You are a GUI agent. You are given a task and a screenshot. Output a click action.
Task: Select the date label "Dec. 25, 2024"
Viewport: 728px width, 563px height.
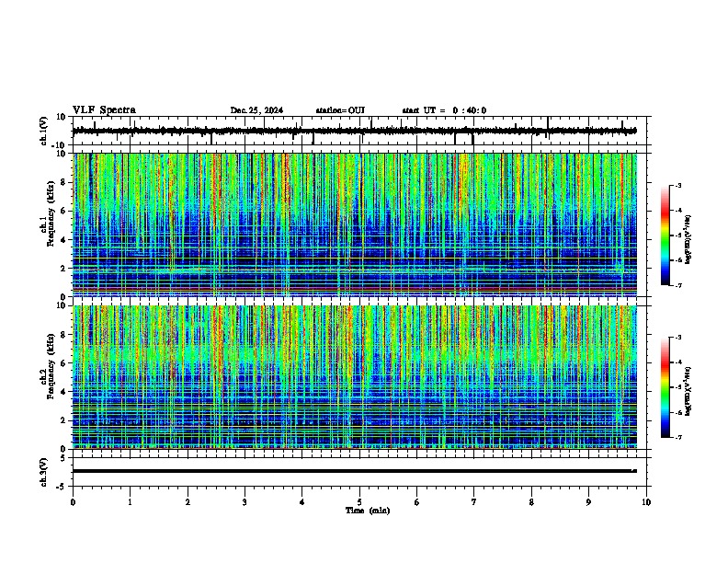pyautogui.click(x=256, y=110)
